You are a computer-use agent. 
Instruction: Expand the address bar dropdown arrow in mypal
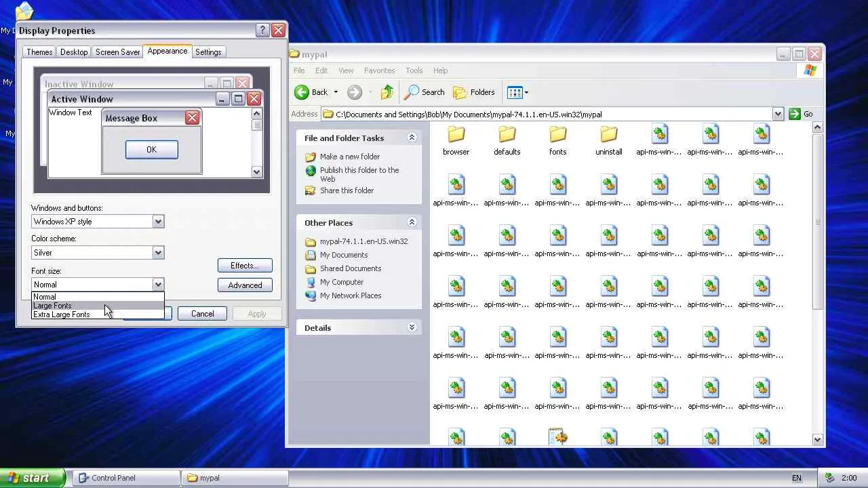click(778, 114)
